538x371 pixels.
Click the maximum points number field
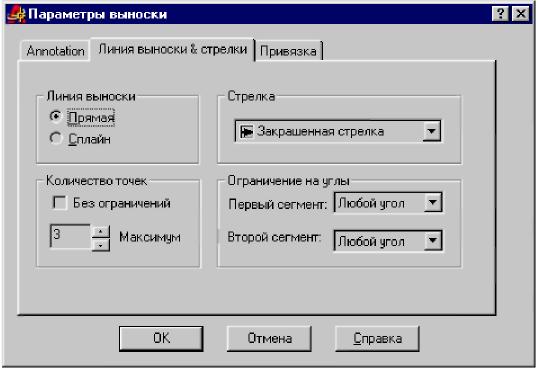[x=71, y=236]
